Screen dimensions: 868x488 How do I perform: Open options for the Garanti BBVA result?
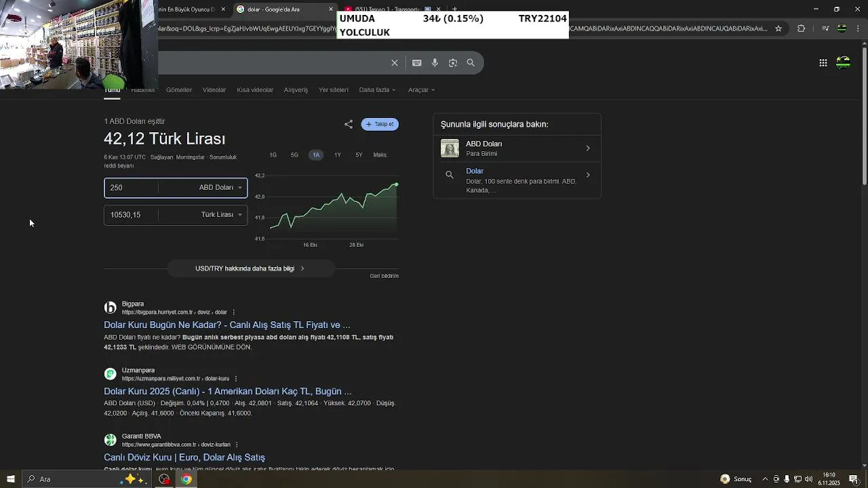[x=237, y=445]
